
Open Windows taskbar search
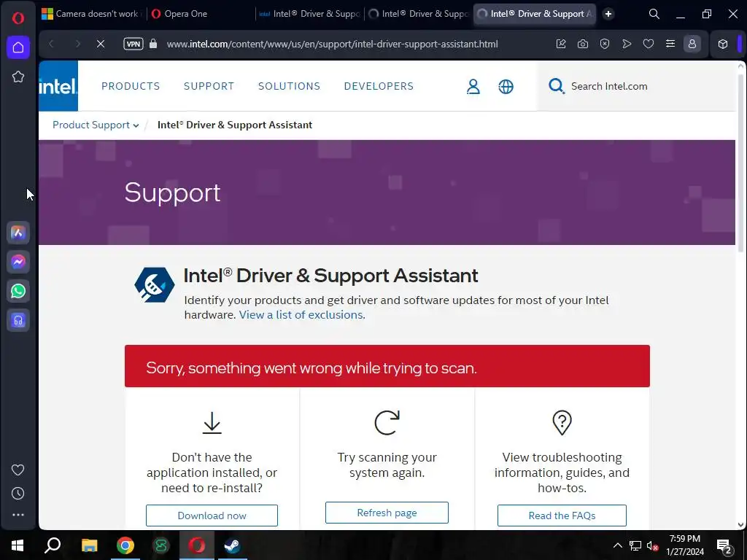click(x=53, y=545)
